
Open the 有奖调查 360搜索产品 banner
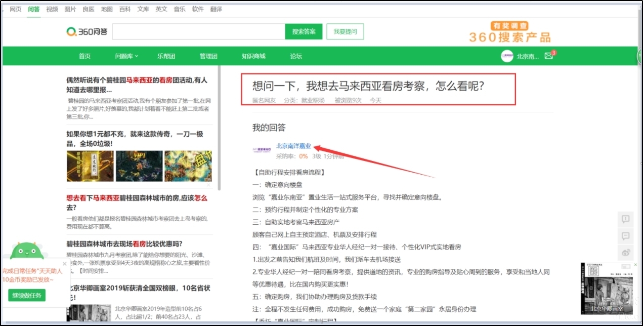[x=509, y=32]
